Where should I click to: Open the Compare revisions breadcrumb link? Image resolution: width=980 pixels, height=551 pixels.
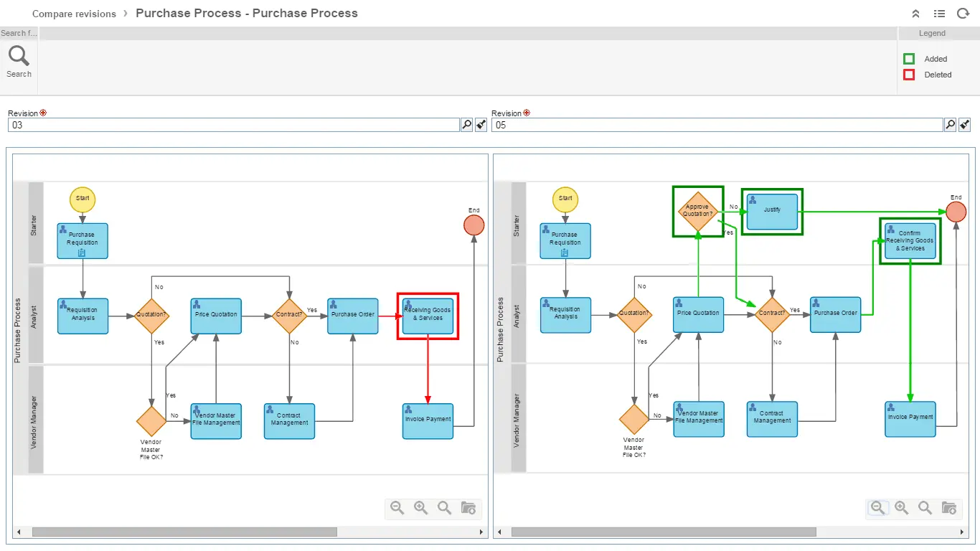point(73,13)
